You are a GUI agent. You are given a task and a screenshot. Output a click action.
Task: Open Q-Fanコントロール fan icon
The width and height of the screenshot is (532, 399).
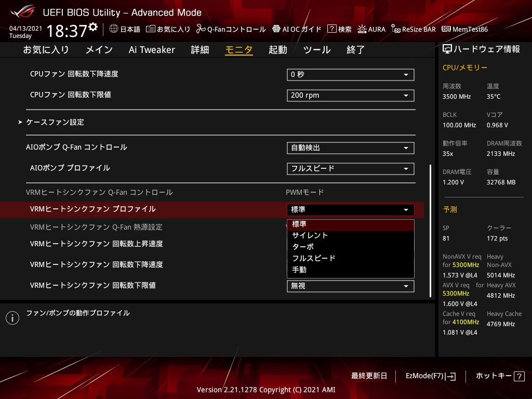point(201,29)
